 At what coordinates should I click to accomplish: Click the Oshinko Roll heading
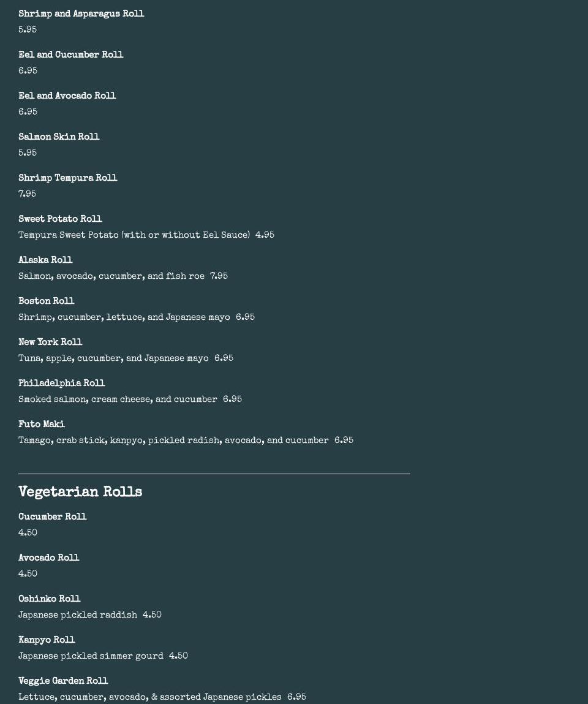tap(49, 599)
